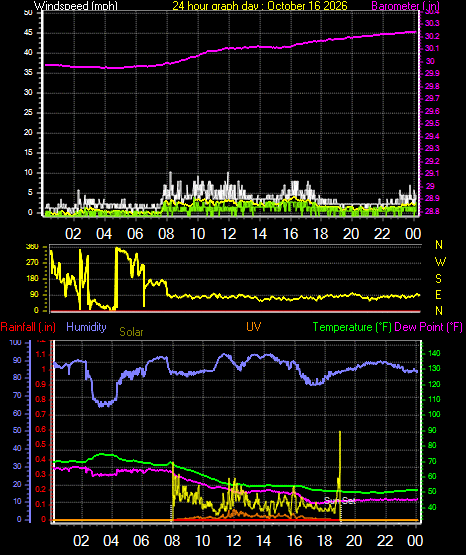Click the green '100' temperature axis value
The image size is (466, 555).
434,414
